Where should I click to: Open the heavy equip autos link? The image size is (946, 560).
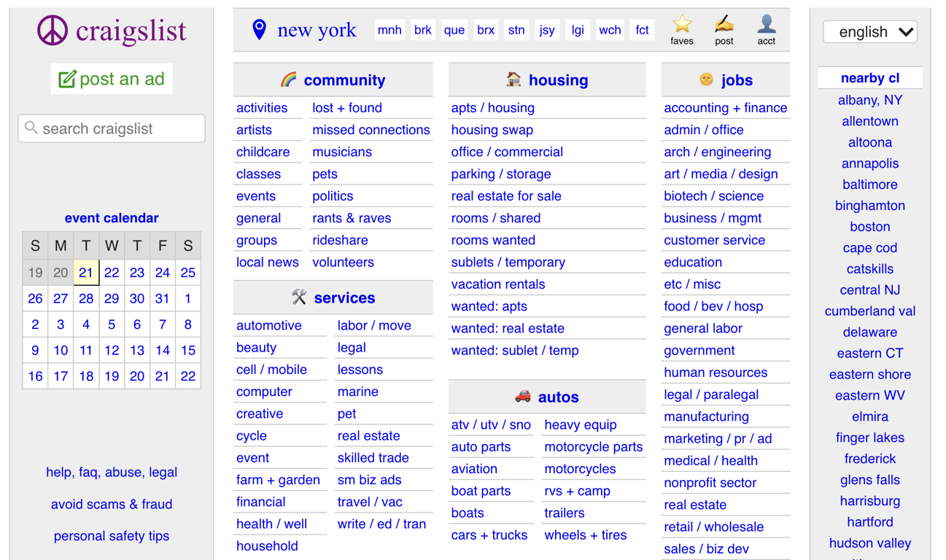[x=581, y=424]
